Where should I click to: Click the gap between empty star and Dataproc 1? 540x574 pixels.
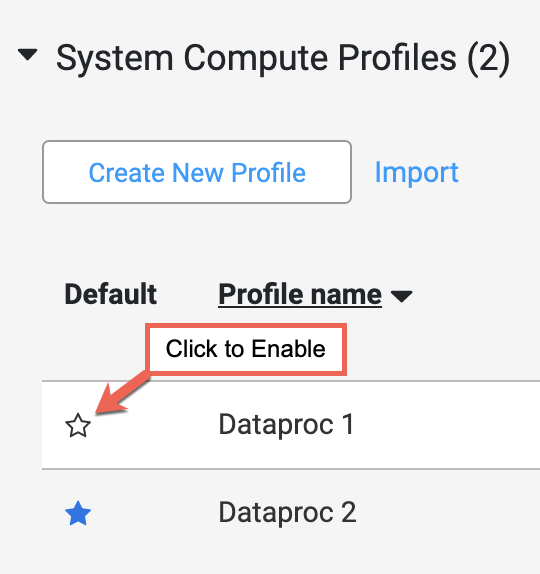pos(154,425)
